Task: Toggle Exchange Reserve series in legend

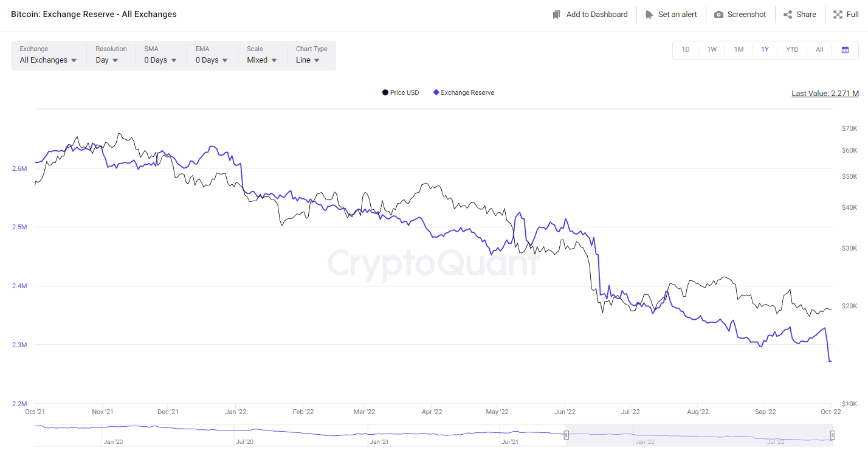Action: [463, 92]
